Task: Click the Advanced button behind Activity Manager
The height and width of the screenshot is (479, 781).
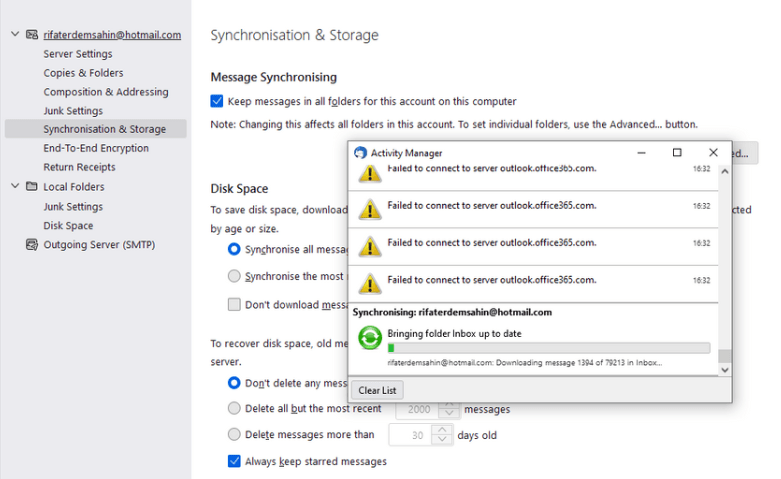Action: 745,153
